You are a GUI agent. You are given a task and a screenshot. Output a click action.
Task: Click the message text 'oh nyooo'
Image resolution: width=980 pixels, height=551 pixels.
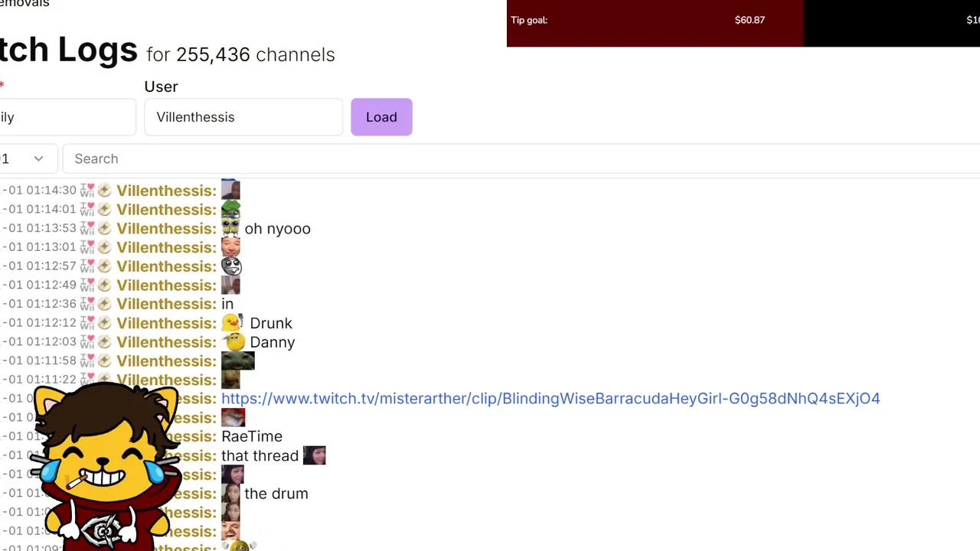point(277,229)
